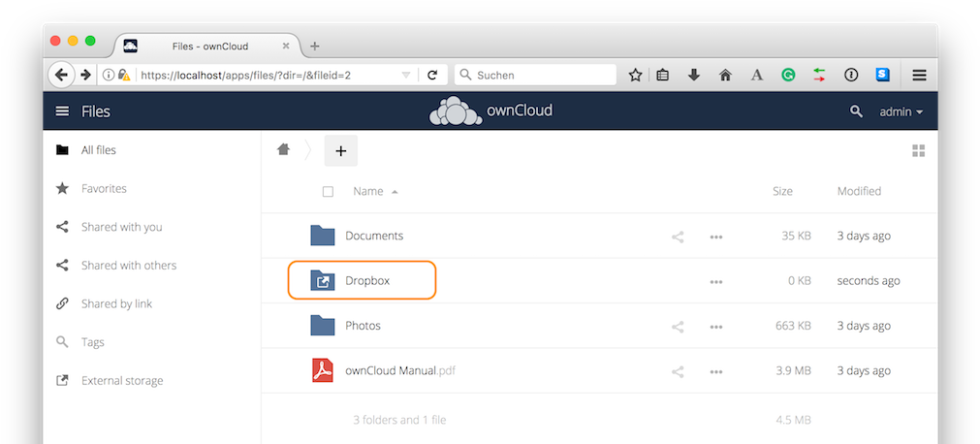The width and height of the screenshot is (980, 444).
Task: Open the green Grammarly extension icon
Action: 788,75
